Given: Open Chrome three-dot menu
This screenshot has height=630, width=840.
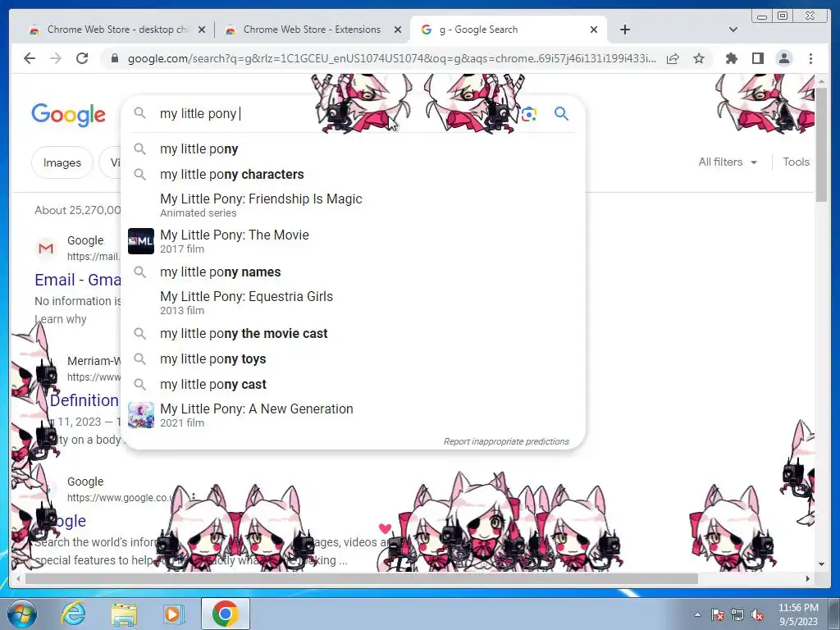Looking at the screenshot, I should pos(810,58).
